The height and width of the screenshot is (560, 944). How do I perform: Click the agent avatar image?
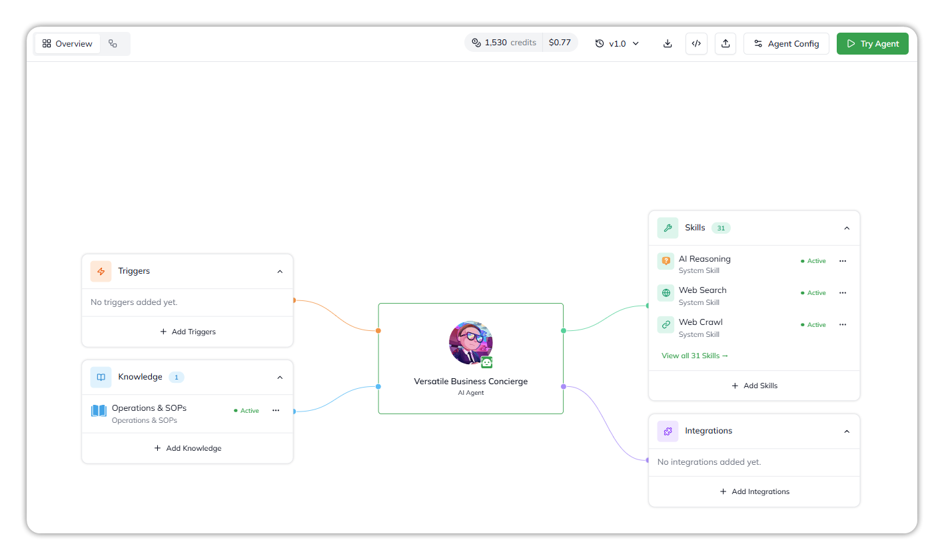(x=471, y=343)
